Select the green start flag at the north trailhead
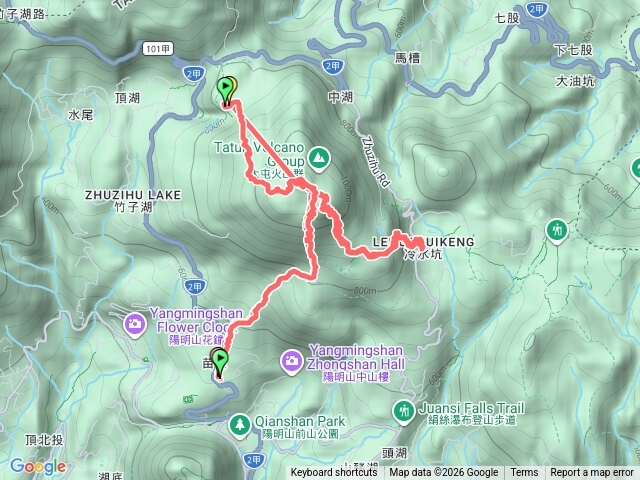The image size is (640, 480). [225, 90]
